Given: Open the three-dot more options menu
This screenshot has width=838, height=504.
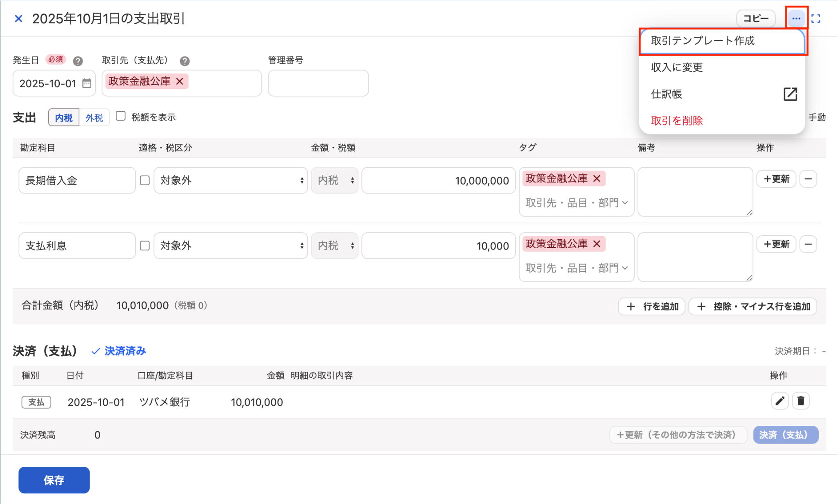Looking at the screenshot, I should coord(796,18).
